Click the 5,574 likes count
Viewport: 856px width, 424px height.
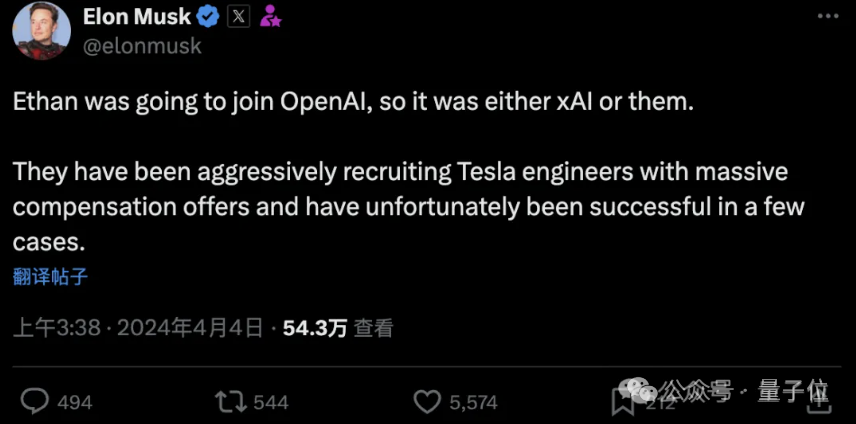tap(473, 403)
